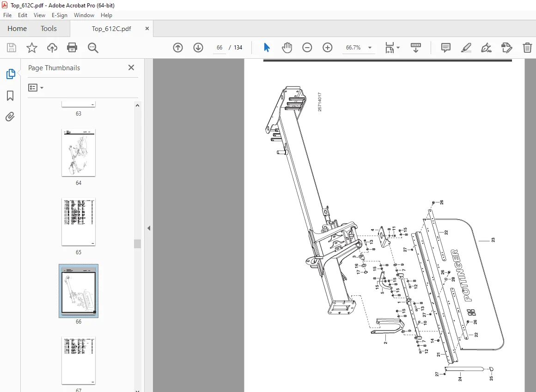
Task: Open thumbnail options menu dropdown
Action: coord(36,87)
